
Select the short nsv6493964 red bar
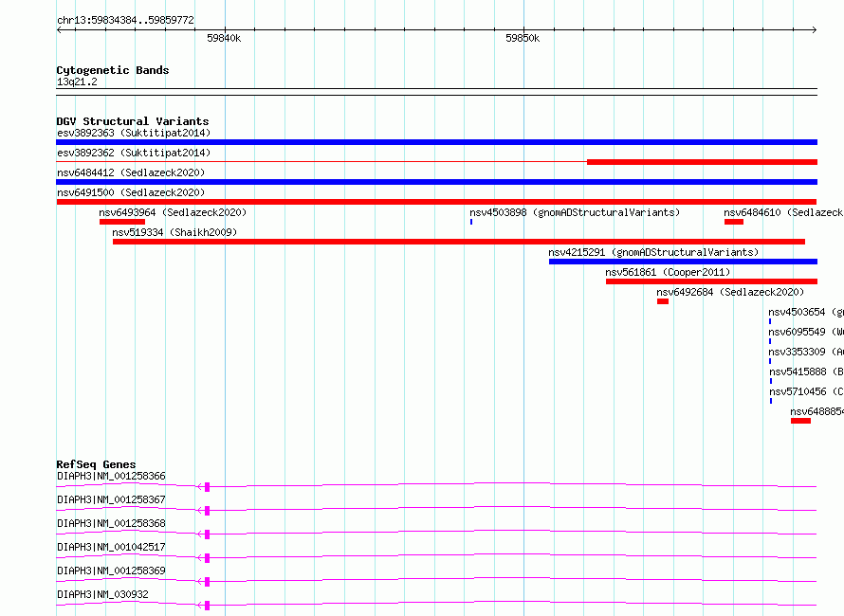[122, 222]
